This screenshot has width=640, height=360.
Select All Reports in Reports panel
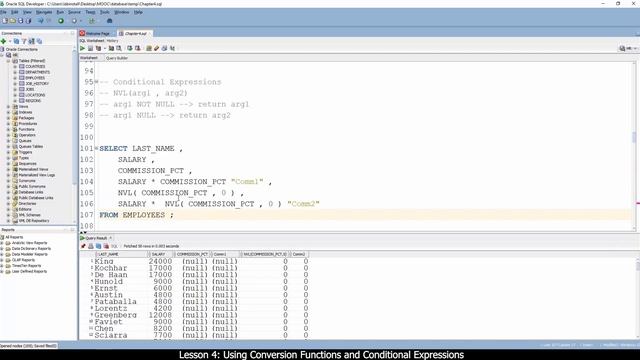tap(14, 237)
